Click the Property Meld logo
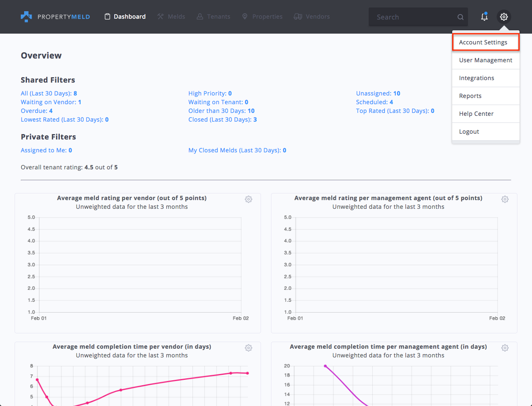 [55, 17]
